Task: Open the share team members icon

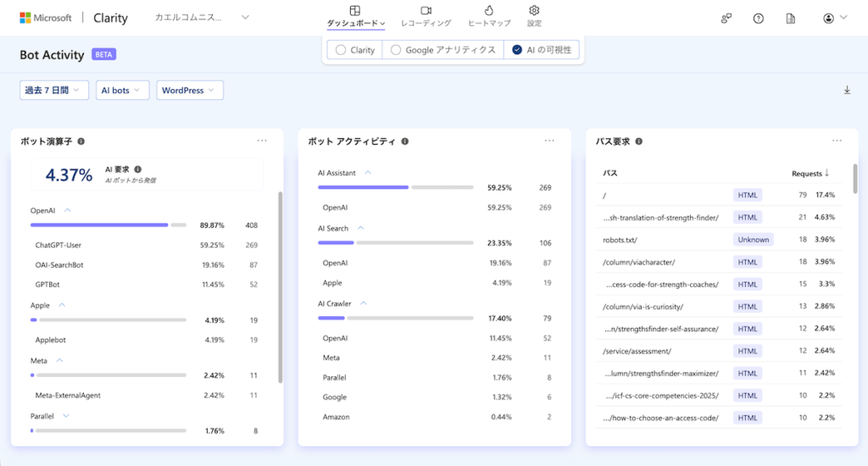Action: click(x=726, y=19)
